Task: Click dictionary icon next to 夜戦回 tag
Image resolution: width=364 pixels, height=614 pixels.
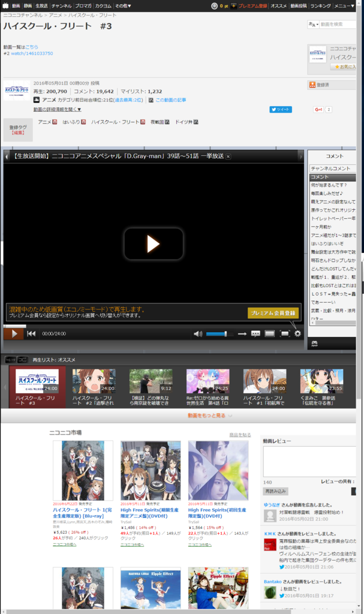Action: (167, 122)
